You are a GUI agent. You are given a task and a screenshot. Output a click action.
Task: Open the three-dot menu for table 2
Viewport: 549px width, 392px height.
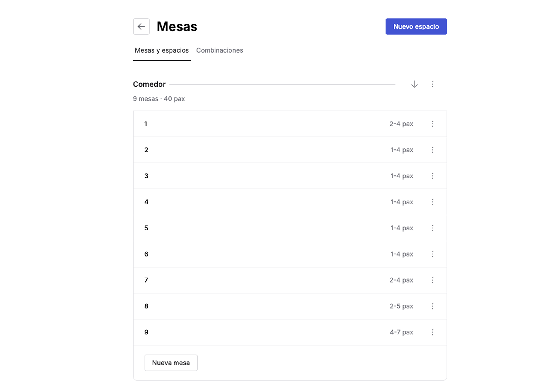[433, 150]
